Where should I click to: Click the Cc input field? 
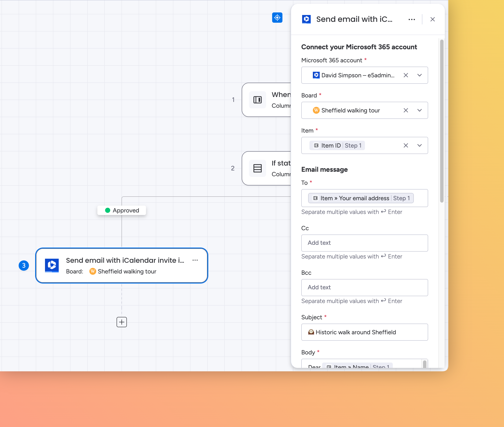coord(364,243)
